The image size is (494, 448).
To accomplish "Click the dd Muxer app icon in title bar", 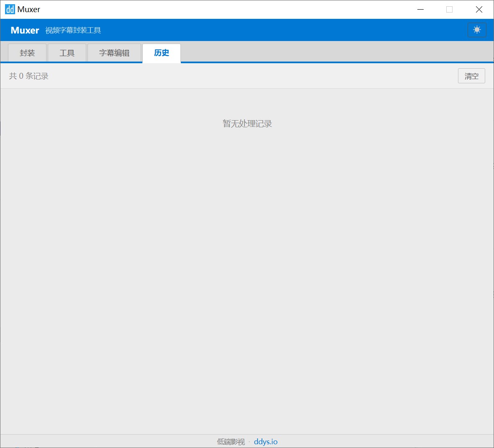I will (x=10, y=9).
